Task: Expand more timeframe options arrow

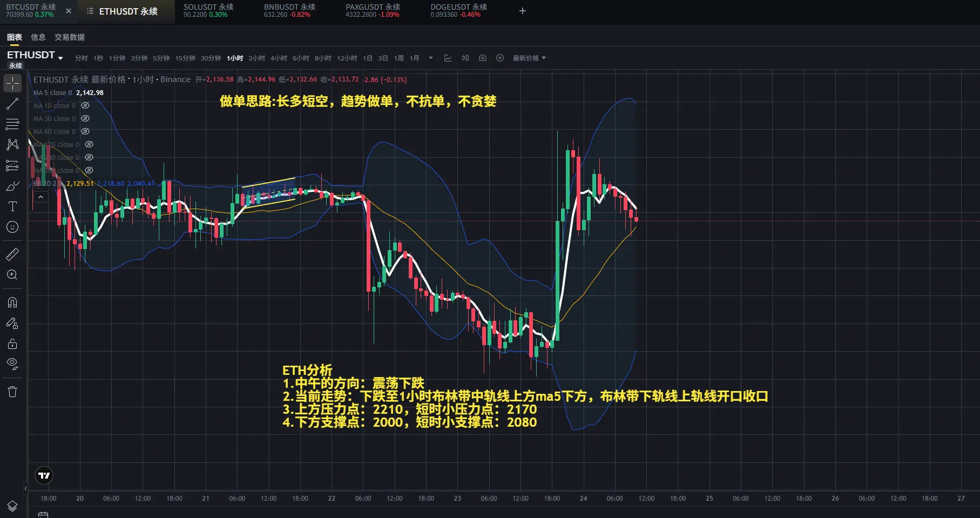Action: [x=430, y=58]
